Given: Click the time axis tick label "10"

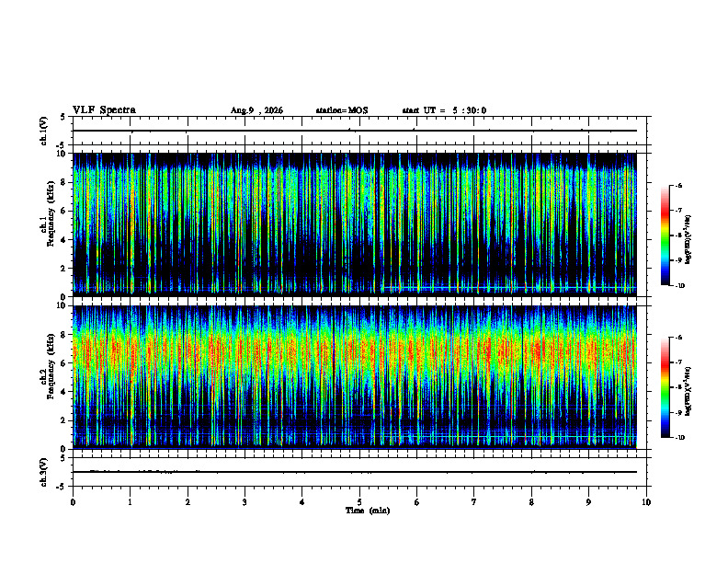Looking at the screenshot, I should pos(646,502).
